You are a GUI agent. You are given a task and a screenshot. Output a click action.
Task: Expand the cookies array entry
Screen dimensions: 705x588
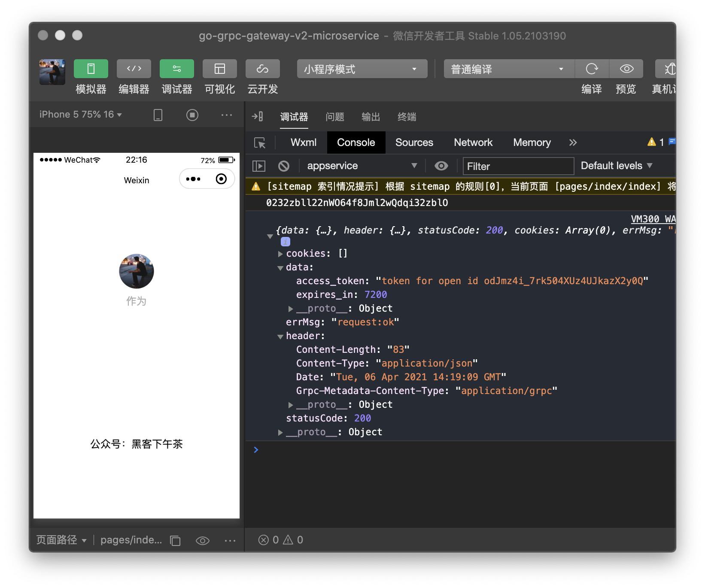tap(280, 254)
